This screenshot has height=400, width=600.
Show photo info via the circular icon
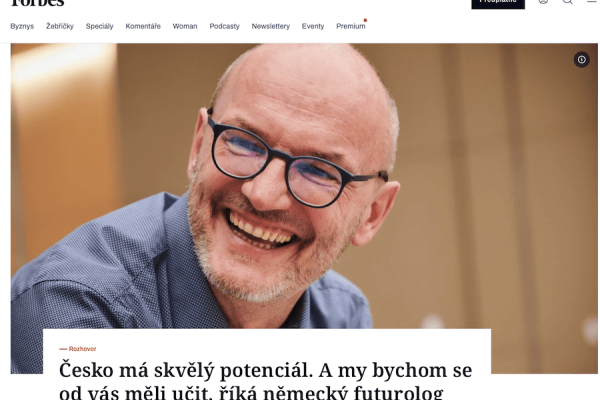click(x=581, y=60)
